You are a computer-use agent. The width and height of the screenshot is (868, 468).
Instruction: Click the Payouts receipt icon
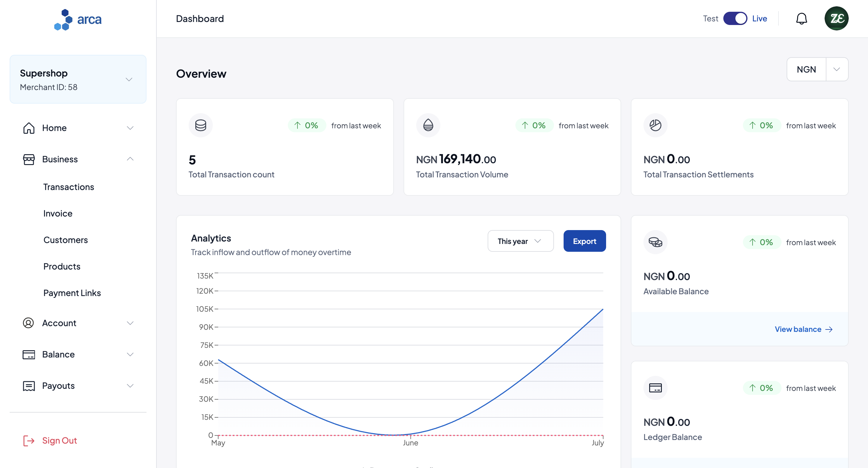pos(29,385)
